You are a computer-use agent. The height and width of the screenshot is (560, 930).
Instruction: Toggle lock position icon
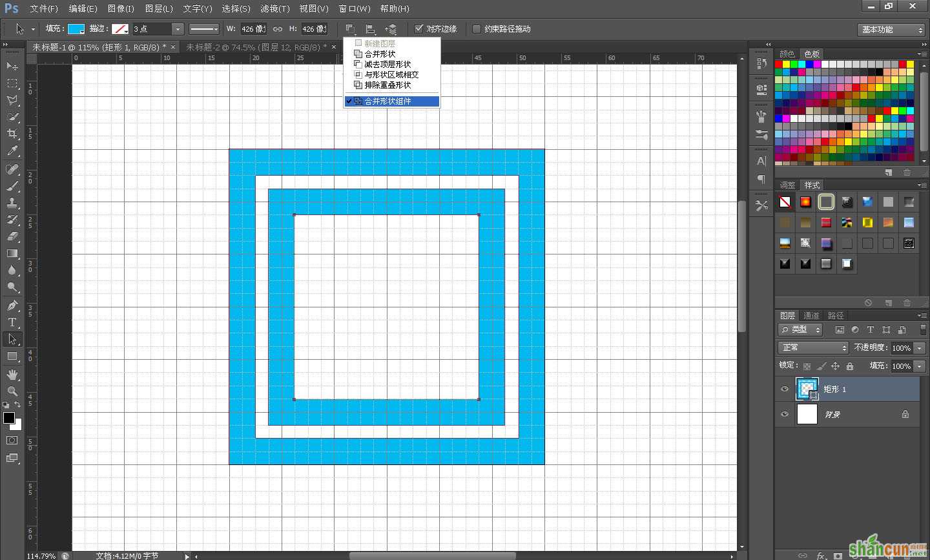point(835,366)
